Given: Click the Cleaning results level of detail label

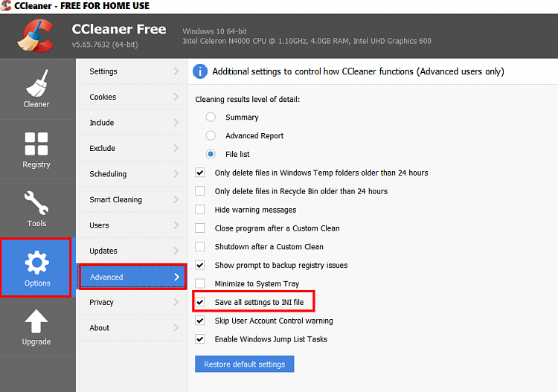Looking at the screenshot, I should (247, 99).
